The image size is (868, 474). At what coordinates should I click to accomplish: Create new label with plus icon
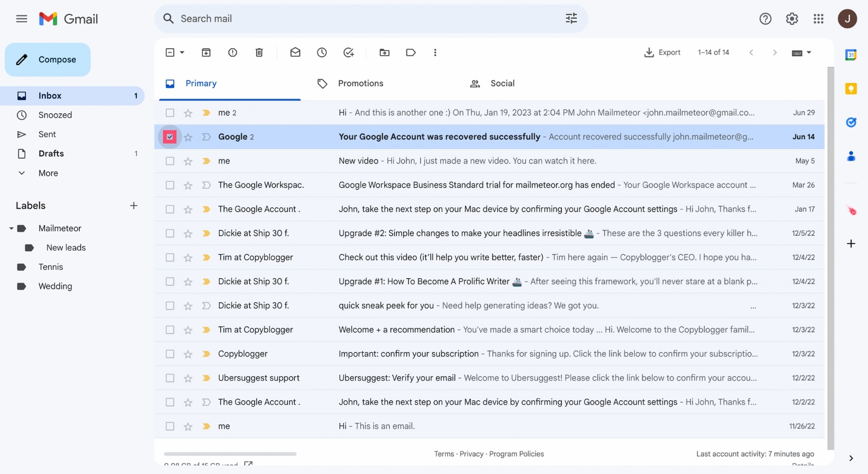134,206
